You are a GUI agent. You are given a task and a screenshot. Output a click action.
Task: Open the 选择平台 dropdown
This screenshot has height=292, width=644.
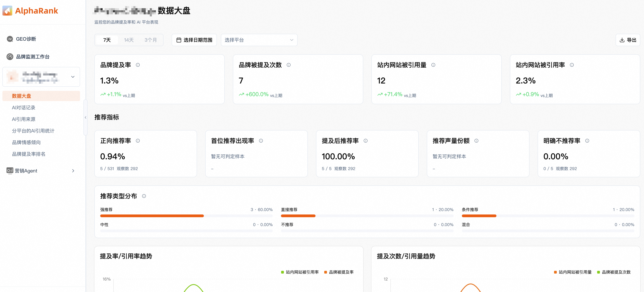259,40
